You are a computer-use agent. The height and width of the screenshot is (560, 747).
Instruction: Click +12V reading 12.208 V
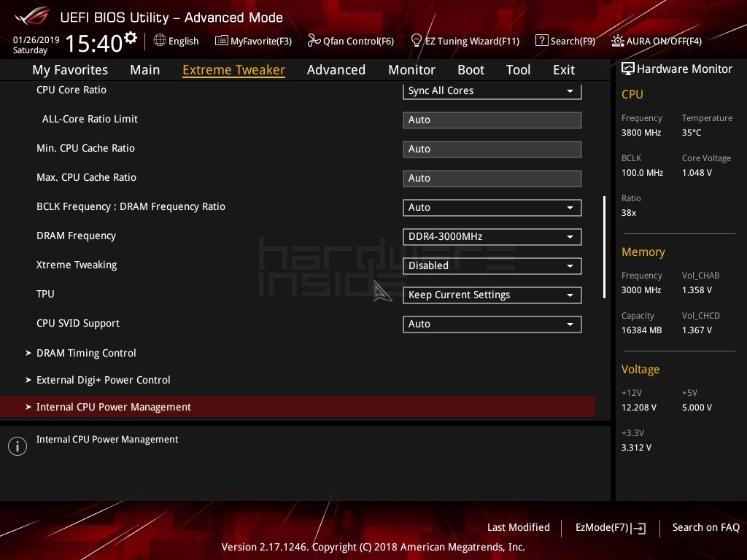point(639,408)
